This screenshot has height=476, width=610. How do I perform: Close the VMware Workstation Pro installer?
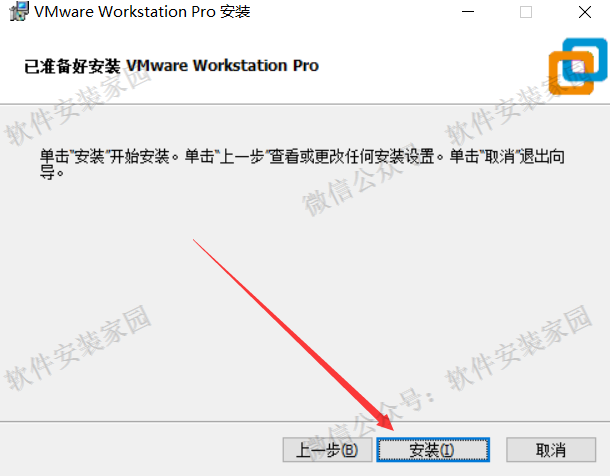coord(585,12)
